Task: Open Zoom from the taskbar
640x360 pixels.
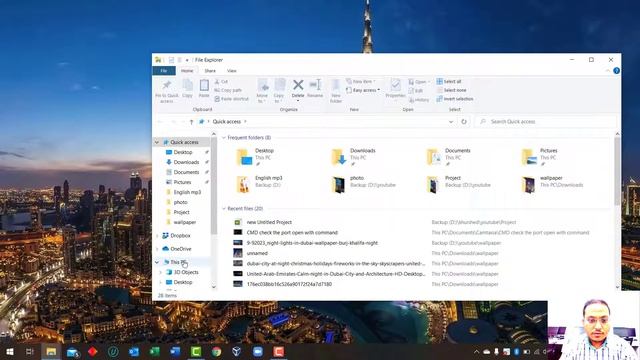Action: pos(258,351)
